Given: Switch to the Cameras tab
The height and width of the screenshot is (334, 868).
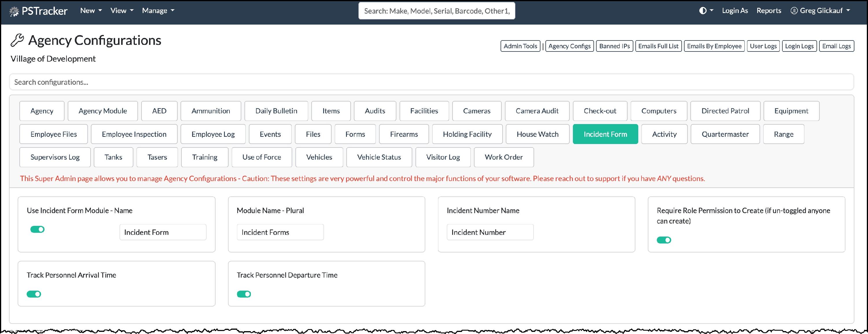Looking at the screenshot, I should 477,111.
